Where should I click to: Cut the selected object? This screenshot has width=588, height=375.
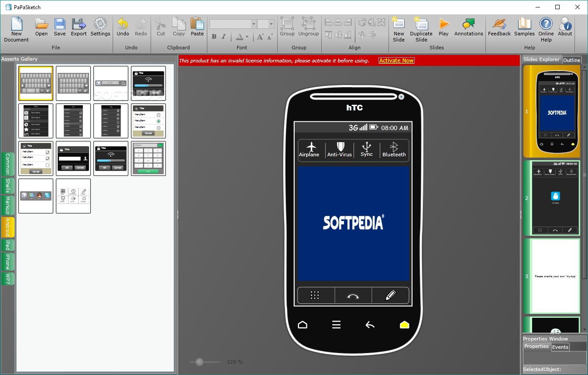(161, 27)
